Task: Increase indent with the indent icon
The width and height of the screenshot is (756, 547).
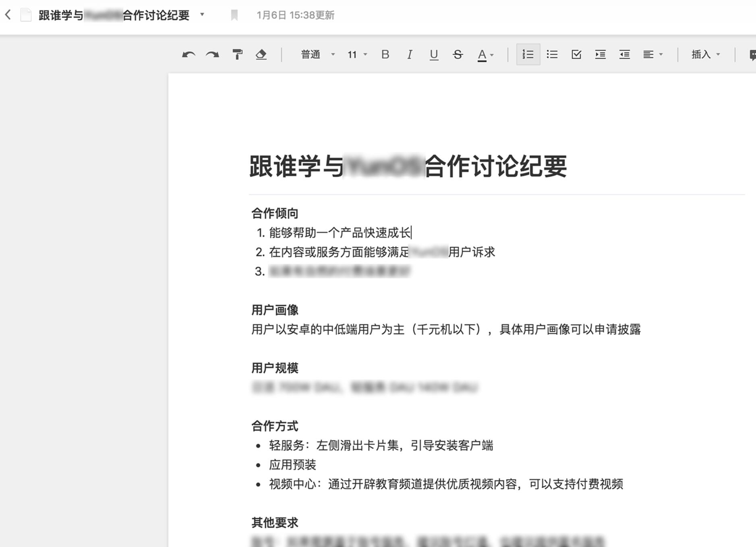Action: click(x=600, y=54)
